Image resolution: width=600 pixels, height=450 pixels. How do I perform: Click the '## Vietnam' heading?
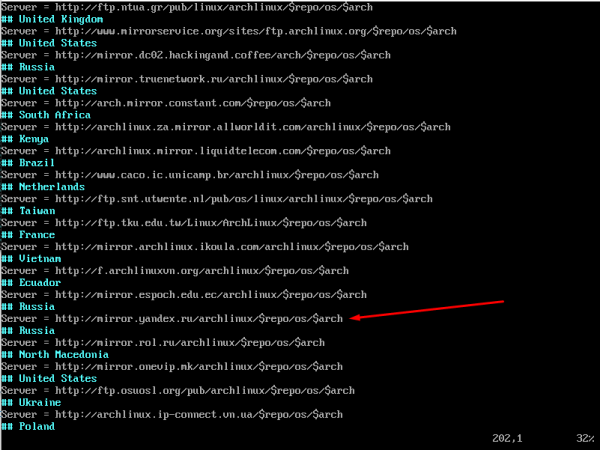tap(31, 259)
